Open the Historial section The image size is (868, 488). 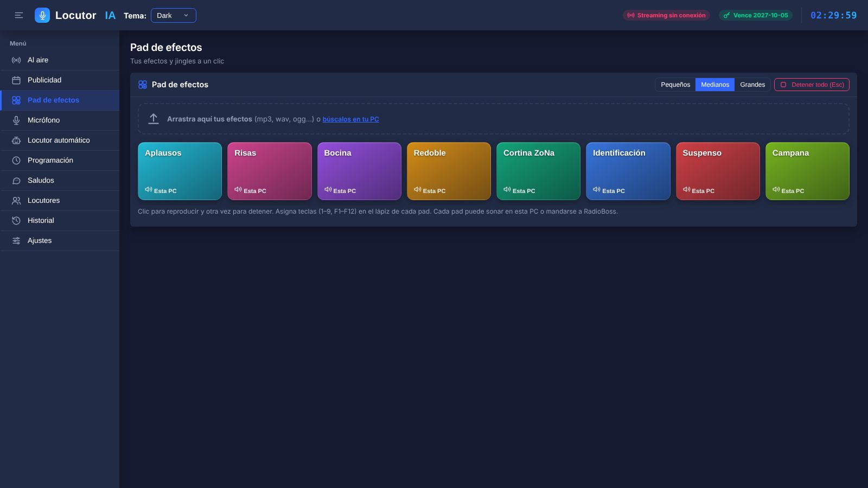pyautogui.click(x=60, y=221)
